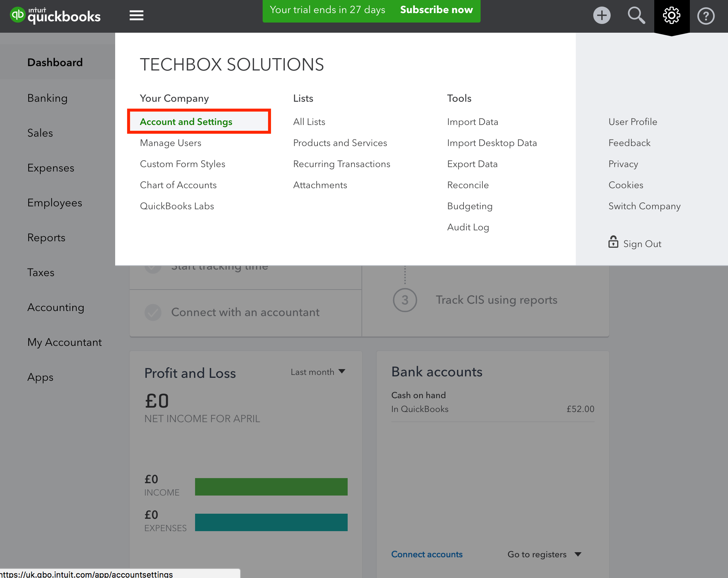Image resolution: width=728 pixels, height=578 pixels.
Task: Tick the Connect with an accountant checkmark
Action: (x=153, y=312)
